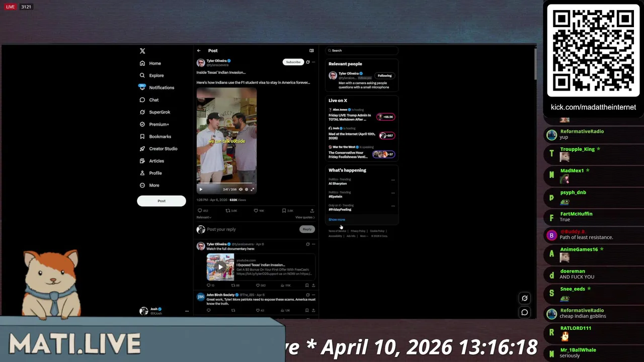Click Show more under What's happening

337,220
